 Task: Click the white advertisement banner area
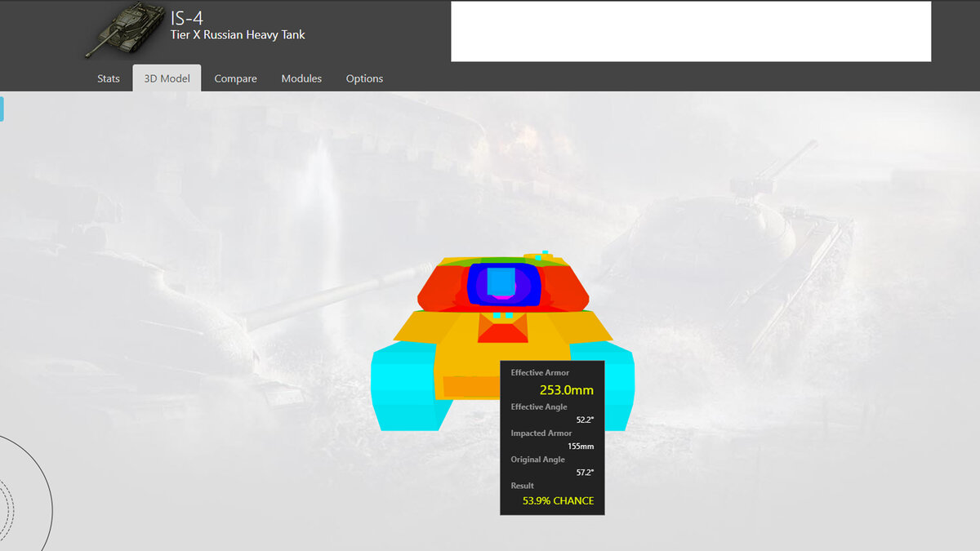[x=691, y=31]
